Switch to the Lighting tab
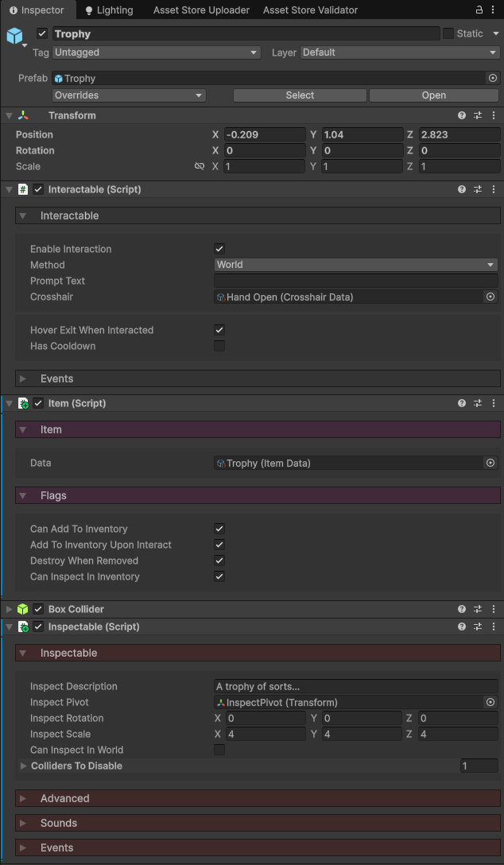The height and width of the screenshot is (865, 504). [109, 10]
